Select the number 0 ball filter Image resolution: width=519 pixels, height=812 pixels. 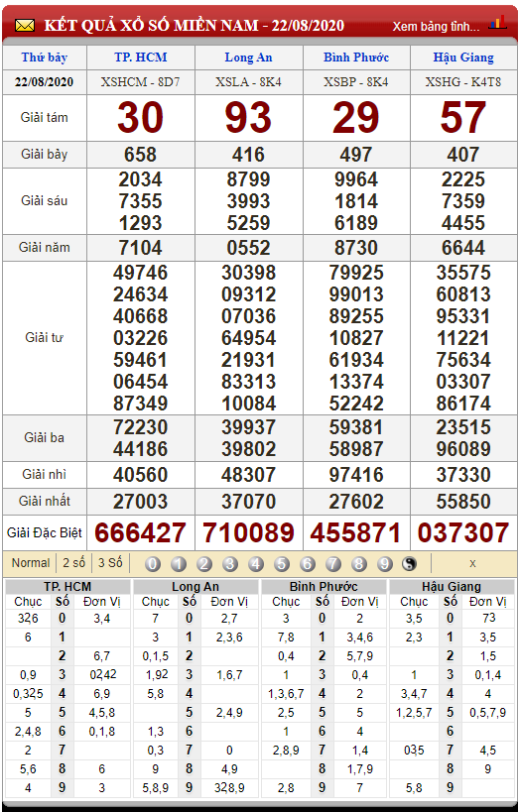click(x=153, y=563)
